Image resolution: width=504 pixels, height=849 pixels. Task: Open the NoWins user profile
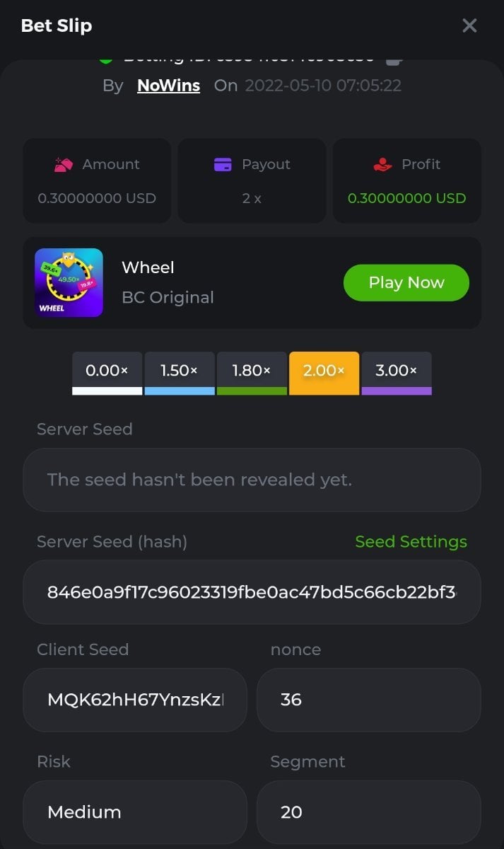168,86
